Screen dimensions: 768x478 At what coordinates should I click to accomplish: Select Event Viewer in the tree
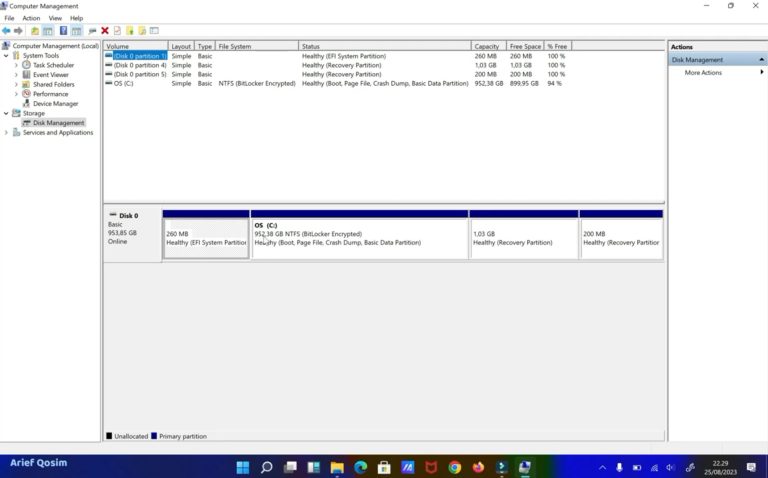pos(51,74)
